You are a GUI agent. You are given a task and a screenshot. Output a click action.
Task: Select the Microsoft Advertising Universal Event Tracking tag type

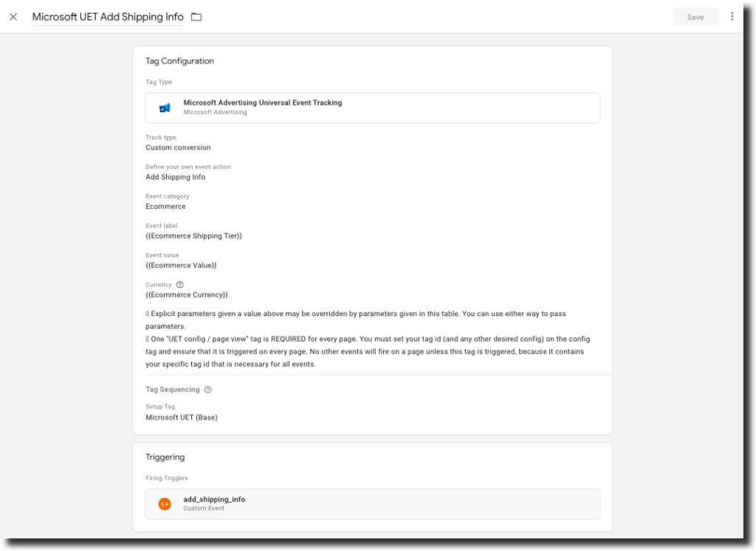point(262,103)
